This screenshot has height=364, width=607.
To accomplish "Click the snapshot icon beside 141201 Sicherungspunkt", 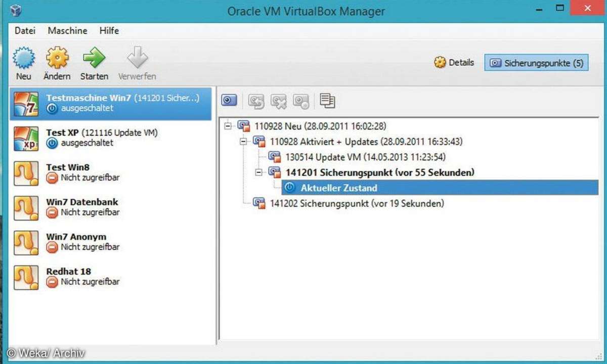I will pos(275,172).
